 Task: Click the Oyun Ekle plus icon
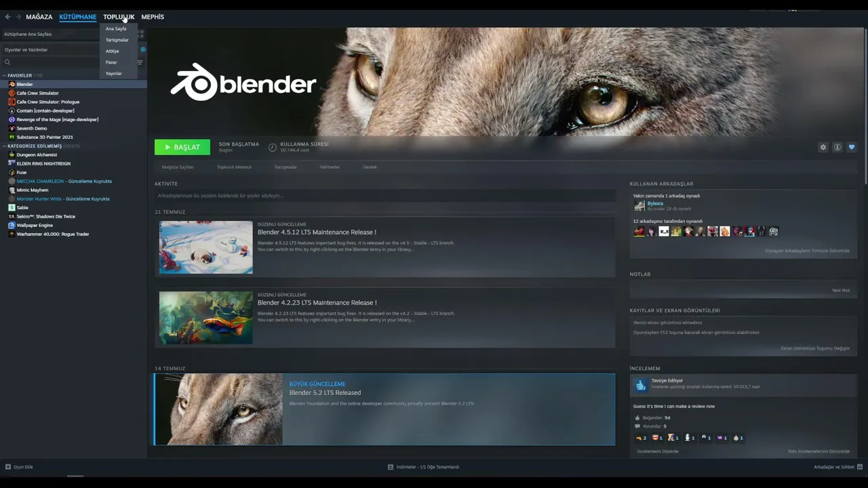tap(8, 467)
